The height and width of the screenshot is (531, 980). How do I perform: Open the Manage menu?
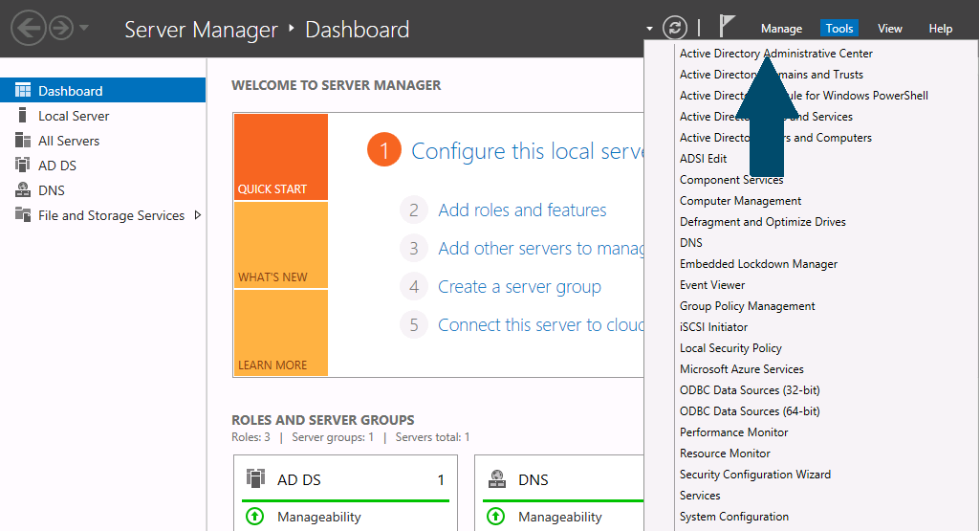(781, 29)
